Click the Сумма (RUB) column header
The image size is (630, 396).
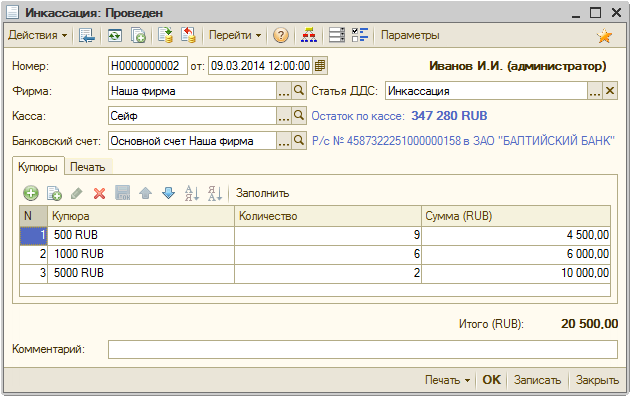(x=516, y=216)
